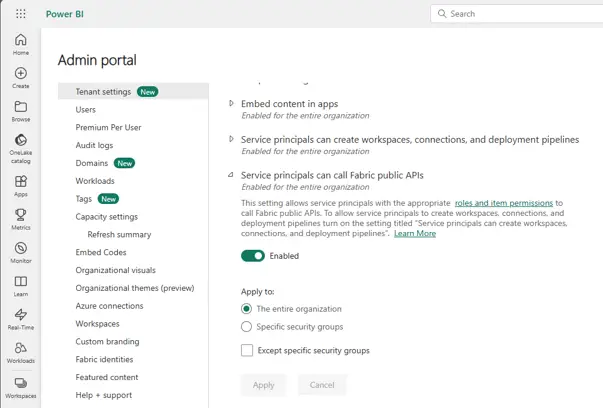Open Organizational themes (preview) page
603x408 pixels.
133,288
